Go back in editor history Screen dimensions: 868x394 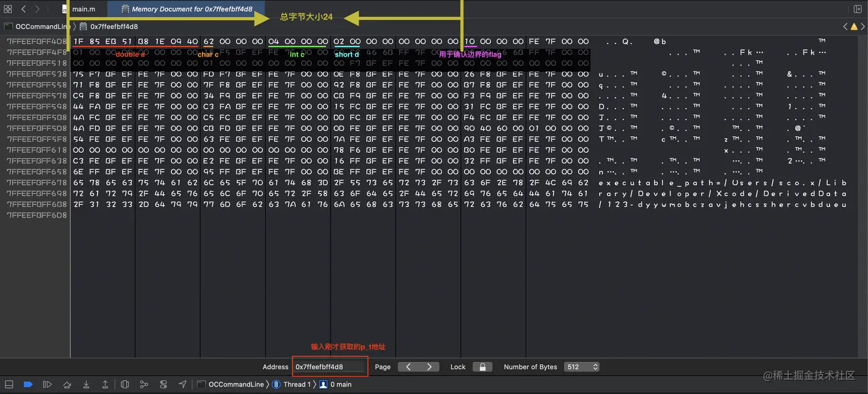pos(24,9)
